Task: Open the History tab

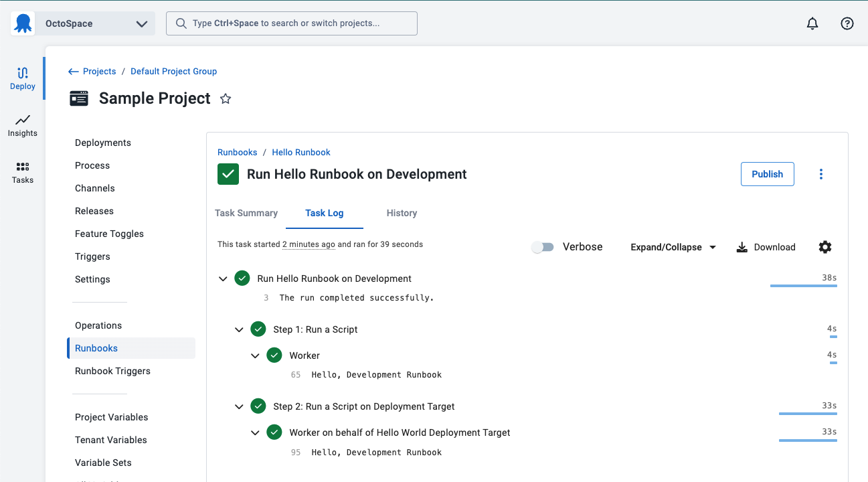Action: pyautogui.click(x=402, y=213)
